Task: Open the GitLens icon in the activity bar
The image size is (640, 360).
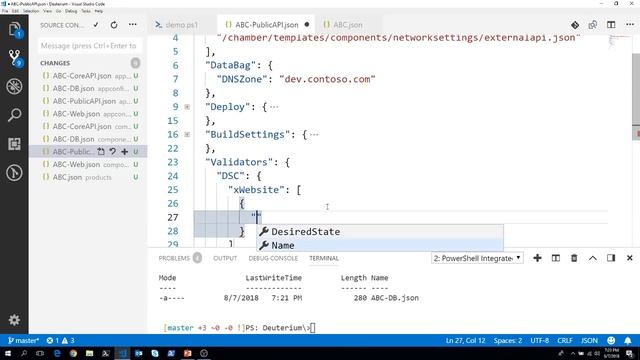Action: [x=14, y=173]
